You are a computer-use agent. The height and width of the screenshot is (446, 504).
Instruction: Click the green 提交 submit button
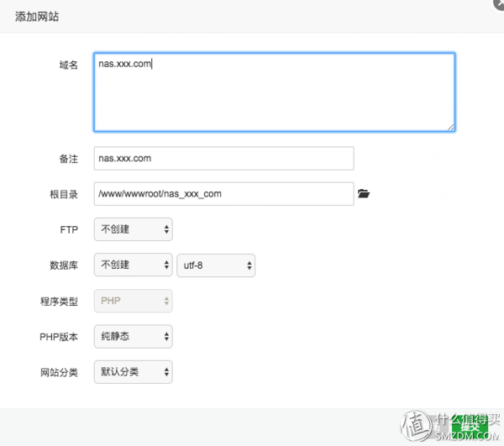tap(470, 427)
